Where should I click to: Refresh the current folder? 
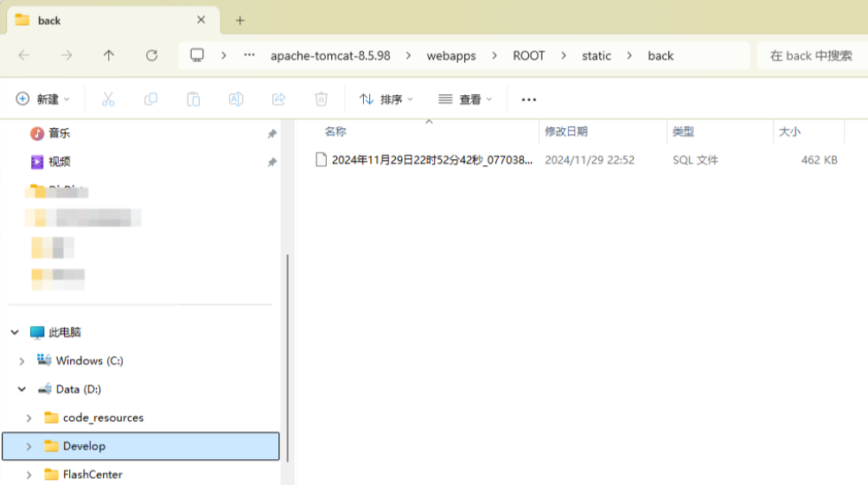pyautogui.click(x=151, y=55)
